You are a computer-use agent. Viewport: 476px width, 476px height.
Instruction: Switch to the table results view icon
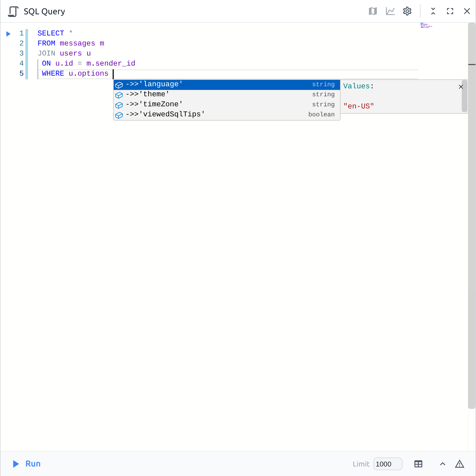pos(418,464)
